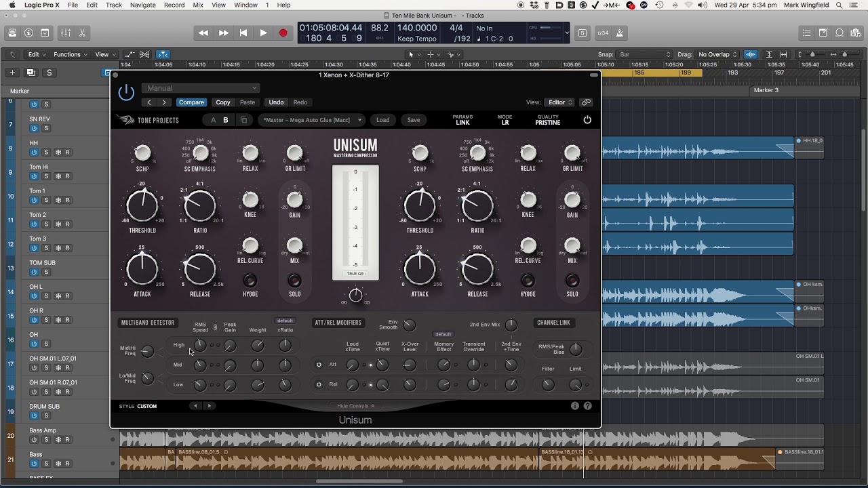Toggle the Waveform Zoom button
This screenshot has height=488, width=868.
click(x=751, y=54)
